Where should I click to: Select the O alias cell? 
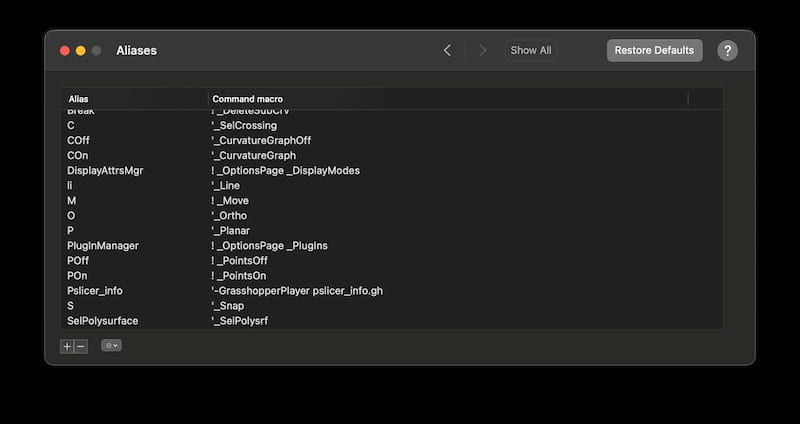71,216
